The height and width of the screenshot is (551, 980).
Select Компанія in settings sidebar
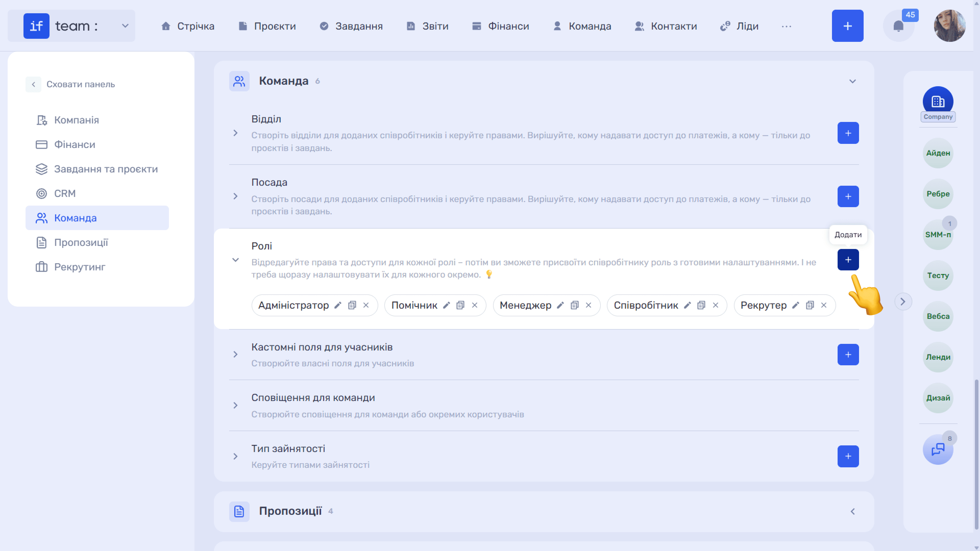97,120
